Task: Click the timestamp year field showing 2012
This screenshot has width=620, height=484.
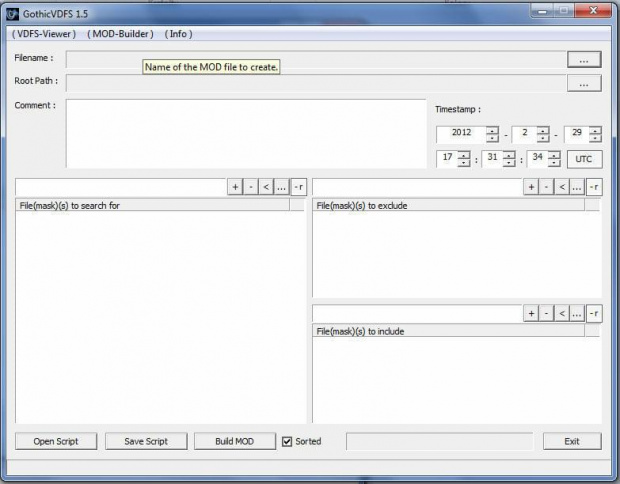Action: [461, 134]
